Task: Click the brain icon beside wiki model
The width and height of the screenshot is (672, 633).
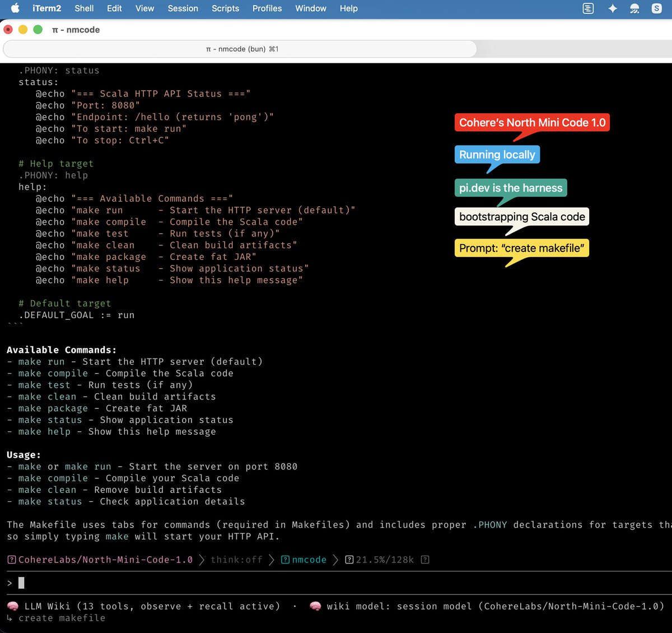Action: (x=315, y=606)
